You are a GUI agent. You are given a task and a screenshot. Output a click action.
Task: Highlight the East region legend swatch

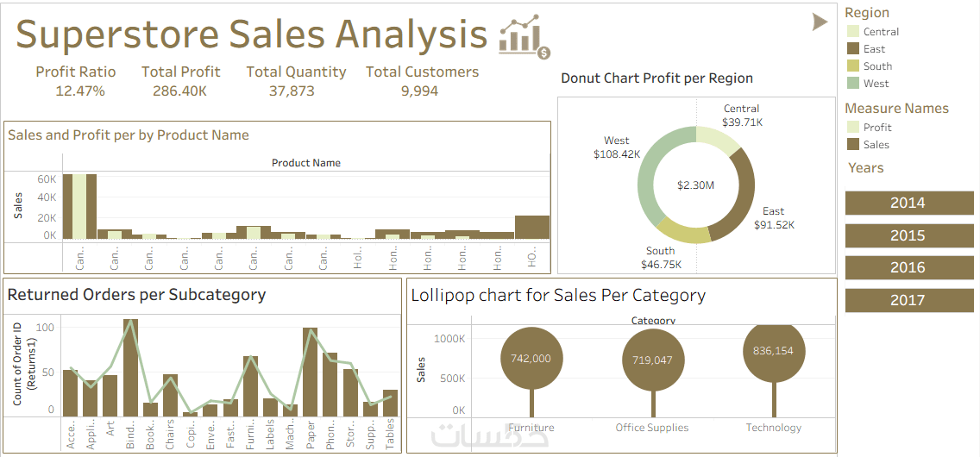(853, 49)
